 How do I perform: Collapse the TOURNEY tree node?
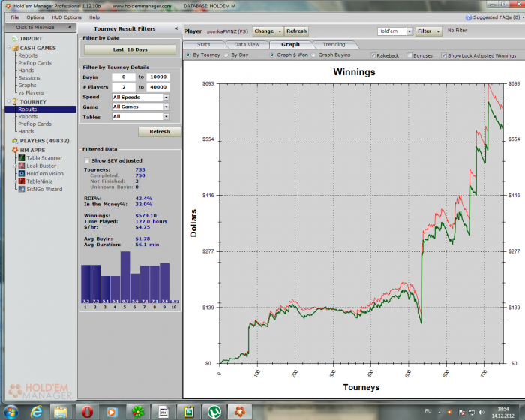(9, 101)
